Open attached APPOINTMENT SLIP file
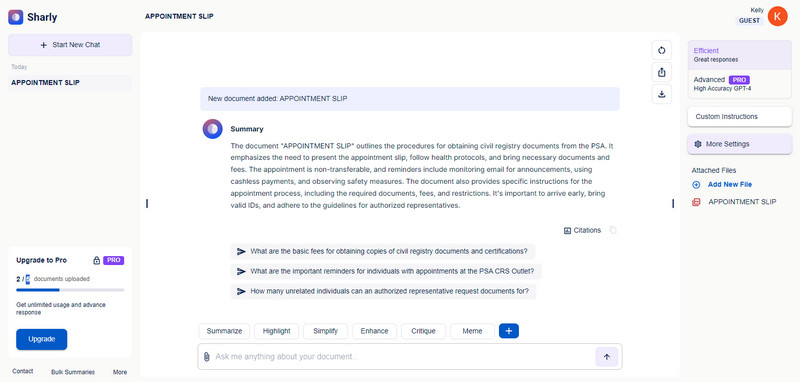The height and width of the screenshot is (382, 800). click(x=742, y=202)
